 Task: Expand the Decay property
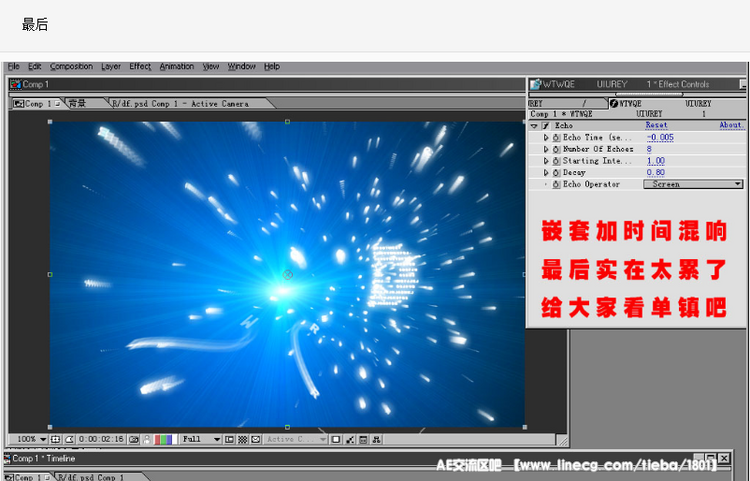click(x=546, y=173)
